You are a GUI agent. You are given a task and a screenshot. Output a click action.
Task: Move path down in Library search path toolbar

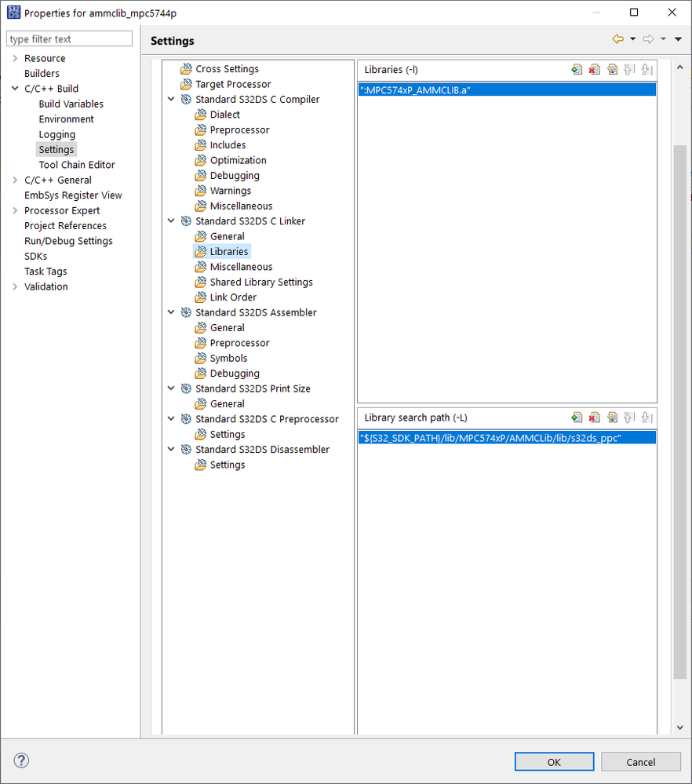tap(647, 418)
